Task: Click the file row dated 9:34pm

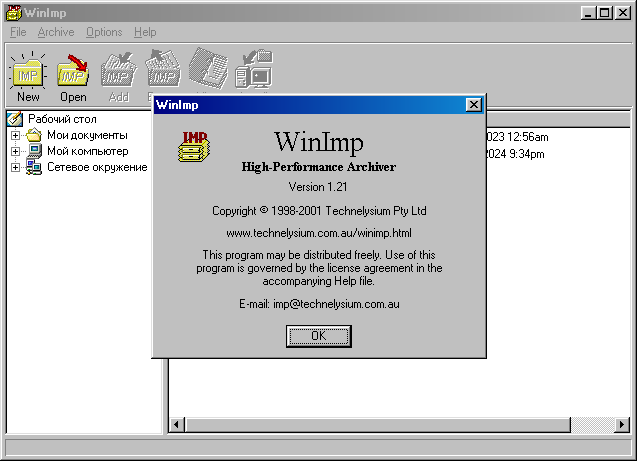Action: point(515,154)
